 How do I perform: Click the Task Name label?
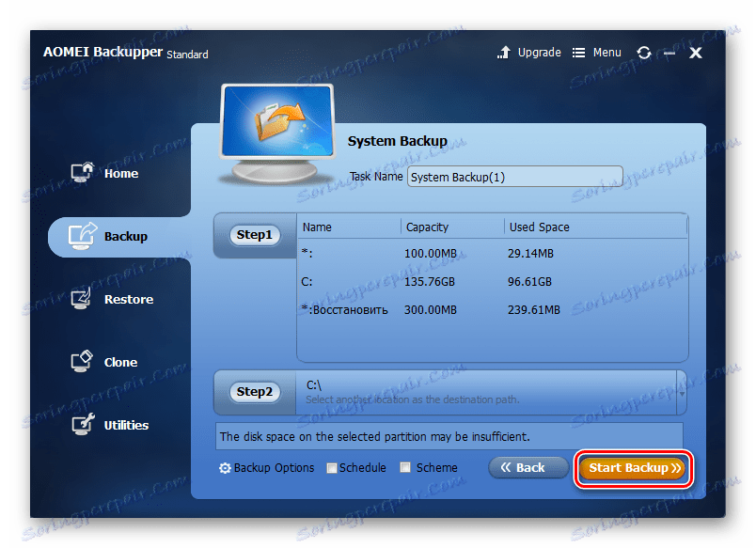[x=376, y=177]
